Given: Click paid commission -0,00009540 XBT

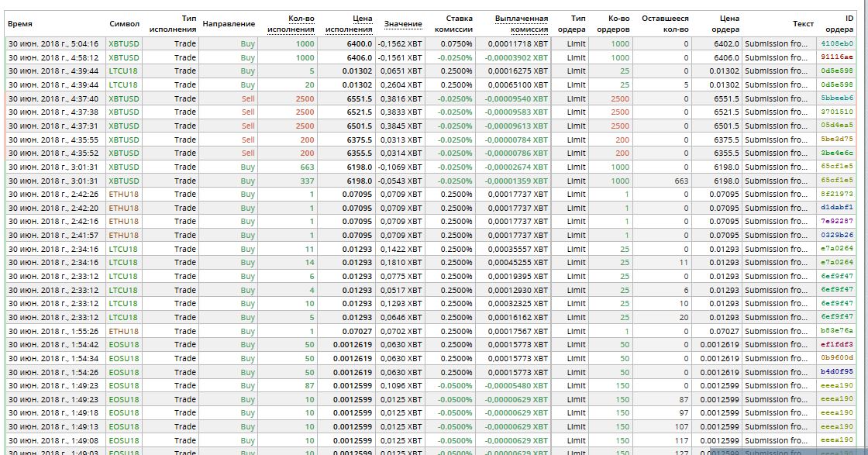Looking at the screenshot, I should pyautogui.click(x=516, y=98).
